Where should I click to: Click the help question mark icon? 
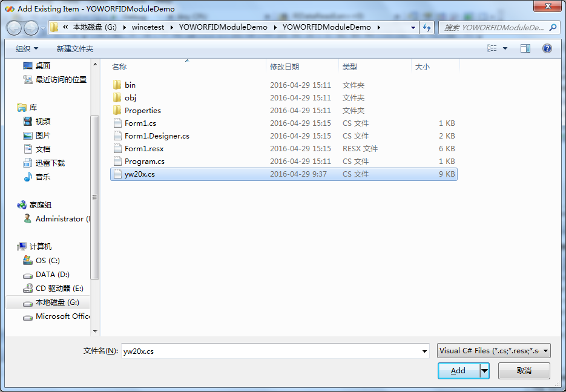point(547,48)
